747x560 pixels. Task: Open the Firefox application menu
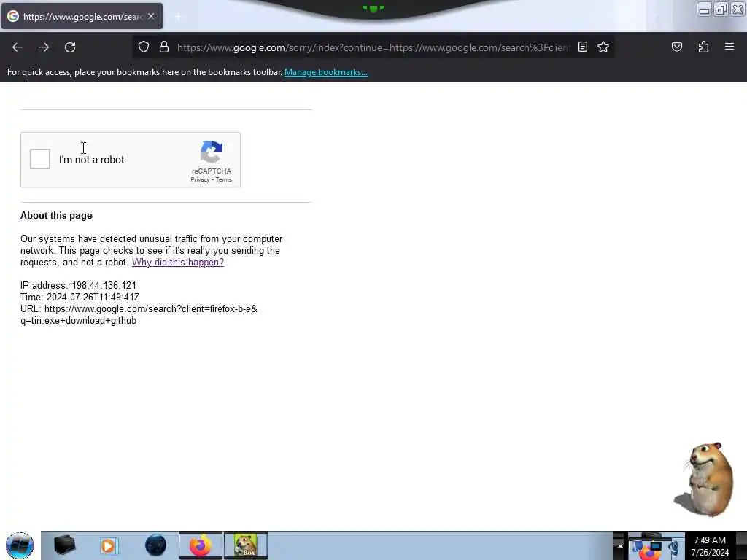point(729,47)
